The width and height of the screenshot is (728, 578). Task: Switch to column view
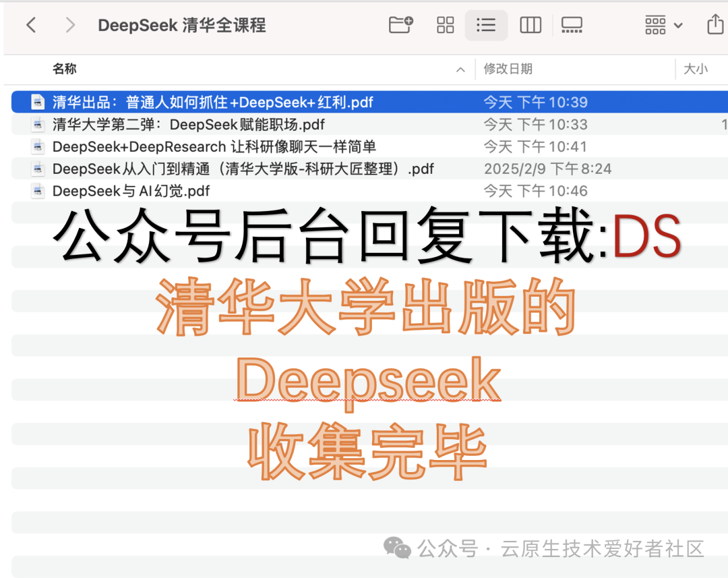(x=530, y=25)
